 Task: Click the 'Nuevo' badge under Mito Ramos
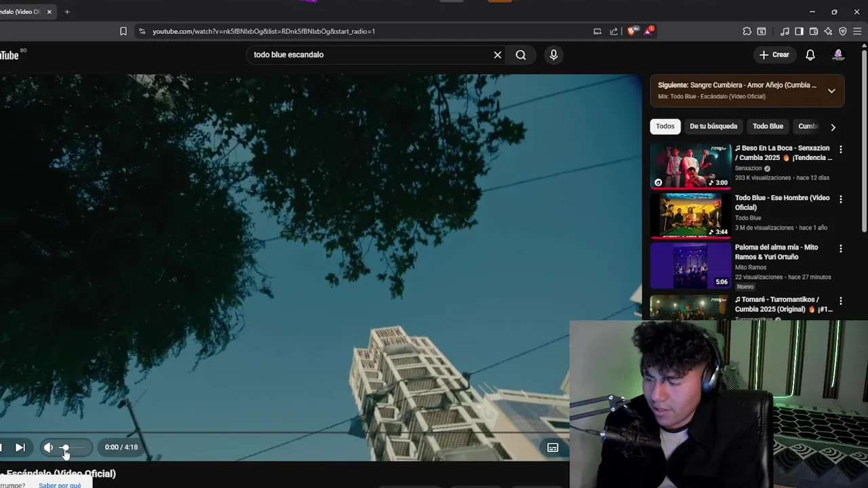click(745, 287)
